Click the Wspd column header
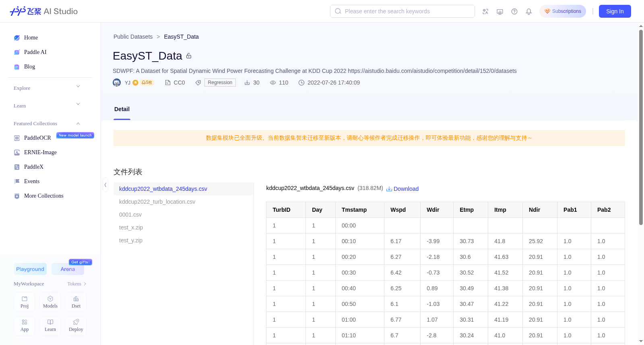The height and width of the screenshot is (345, 644). pyautogui.click(x=402, y=210)
